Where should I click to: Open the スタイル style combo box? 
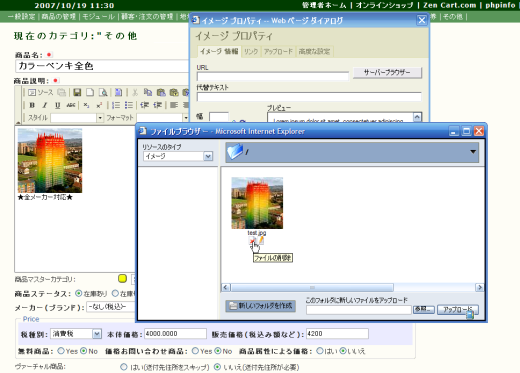coord(77,118)
